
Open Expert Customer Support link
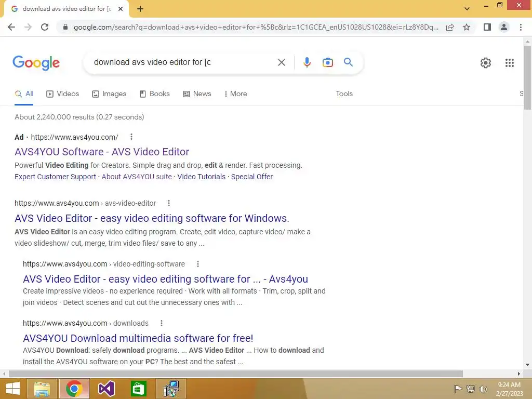[x=55, y=177]
